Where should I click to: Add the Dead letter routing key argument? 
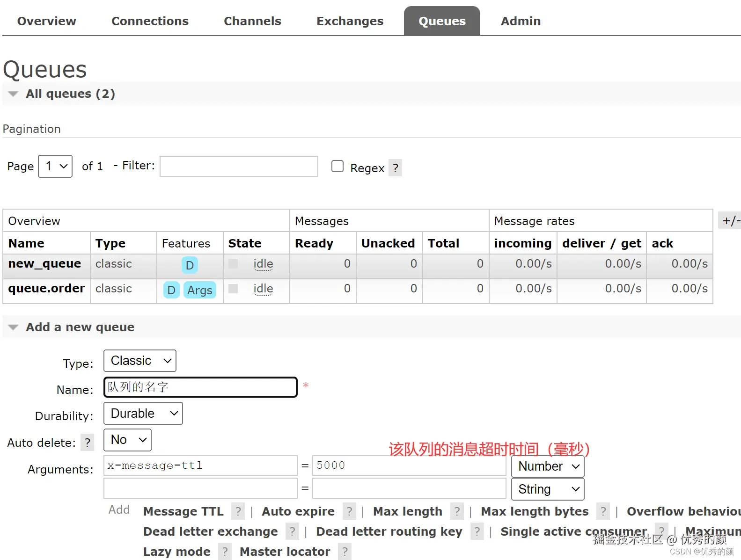pos(389,531)
